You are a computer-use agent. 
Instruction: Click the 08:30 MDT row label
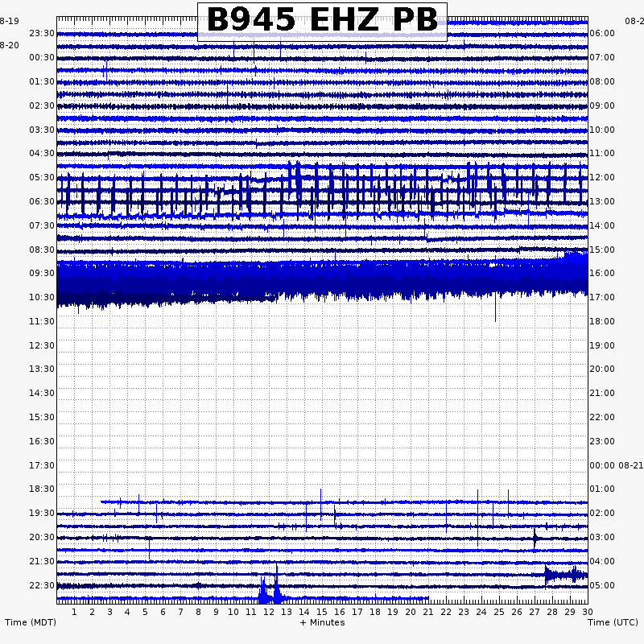click(42, 250)
